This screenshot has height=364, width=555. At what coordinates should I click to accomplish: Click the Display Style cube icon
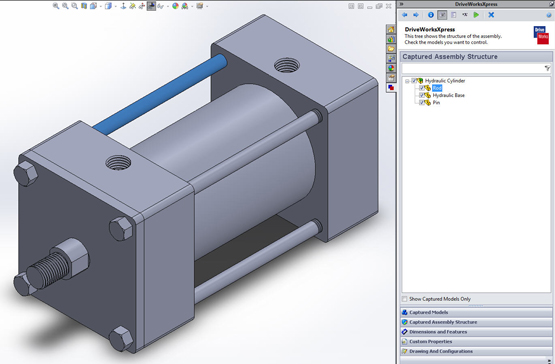pyautogui.click(x=108, y=6)
